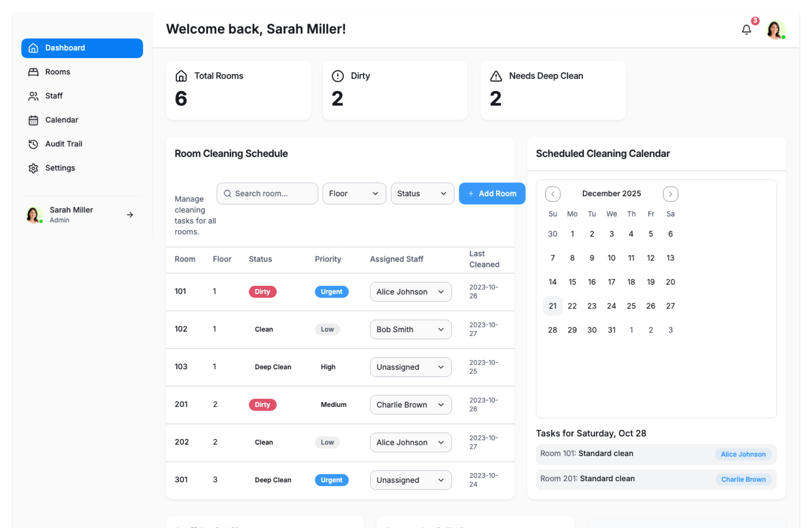Viewport: 812px width, 528px height.
Task: Open Bob Smith staff dropdown for room 102
Action: (410, 329)
